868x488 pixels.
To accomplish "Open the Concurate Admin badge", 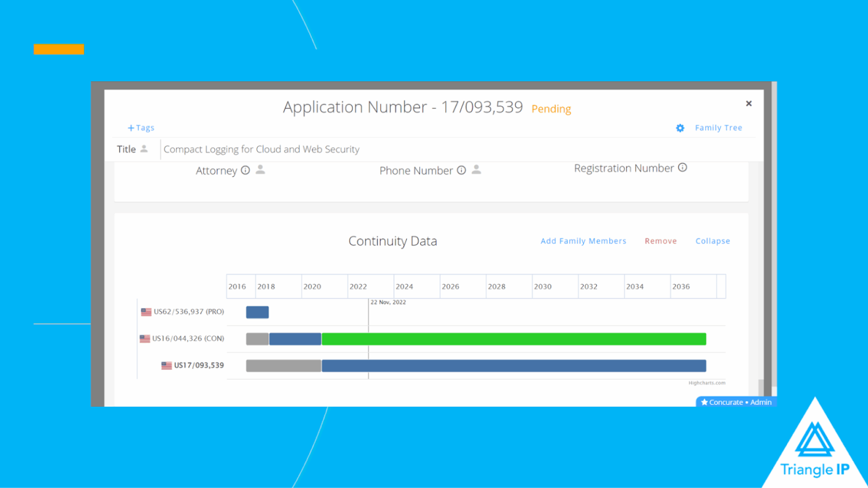I will coord(736,402).
